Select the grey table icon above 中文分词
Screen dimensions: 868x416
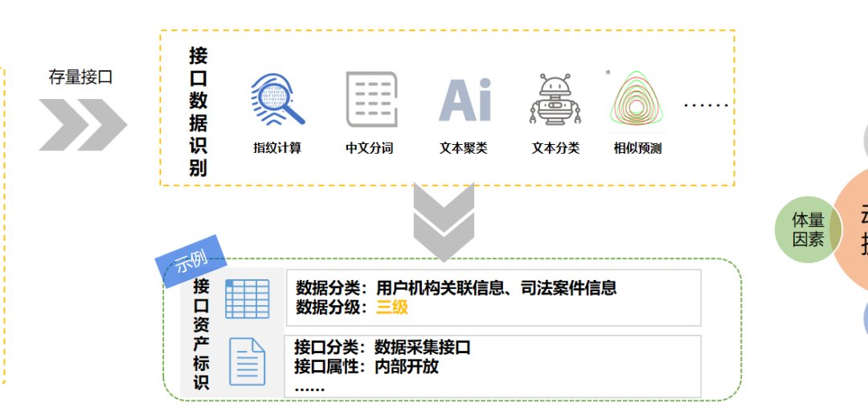click(371, 99)
